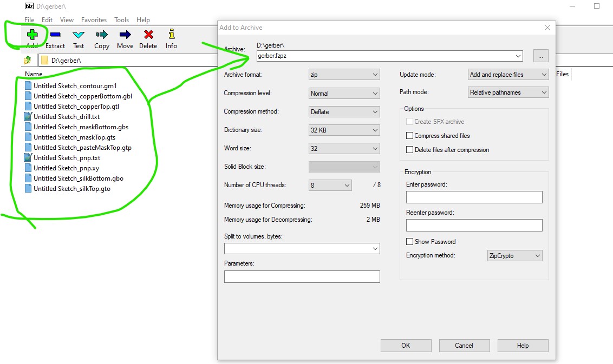Select file icon of Untitled Sketch_drill.txt
The height and width of the screenshot is (364, 613).
point(28,116)
